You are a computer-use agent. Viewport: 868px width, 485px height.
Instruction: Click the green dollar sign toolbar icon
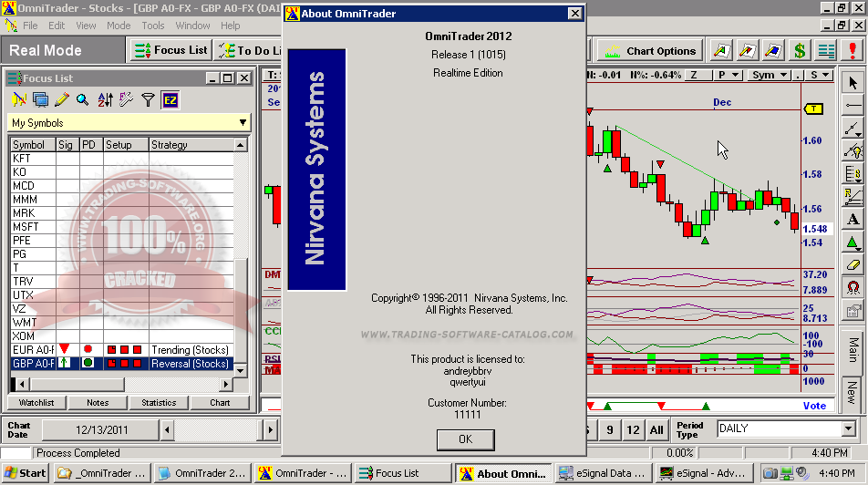(800, 51)
